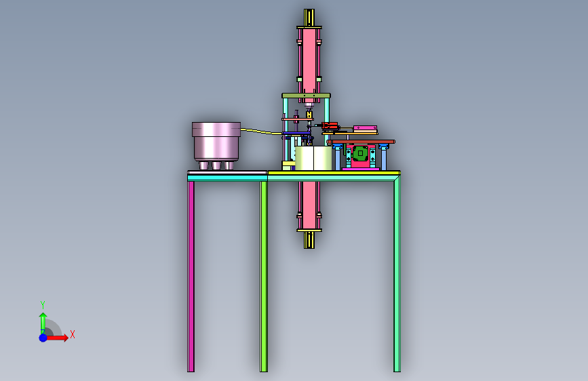Select the red clamp beside the press
The image size is (588, 381).
tap(330, 126)
